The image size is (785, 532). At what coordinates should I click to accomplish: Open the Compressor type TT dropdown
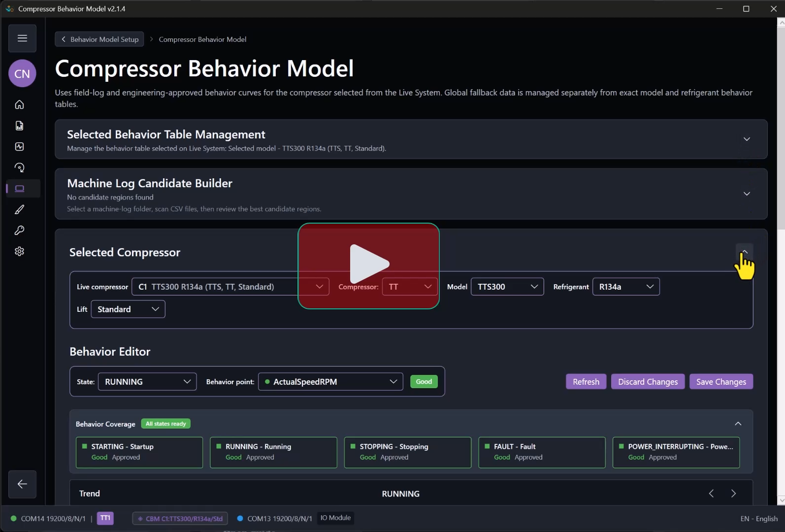(410, 287)
